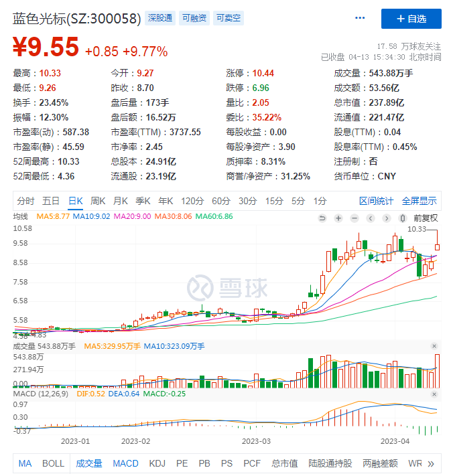449x476 pixels.
Task: Click the 市盈率(TTM) value 3737.55
Action: 185,133
